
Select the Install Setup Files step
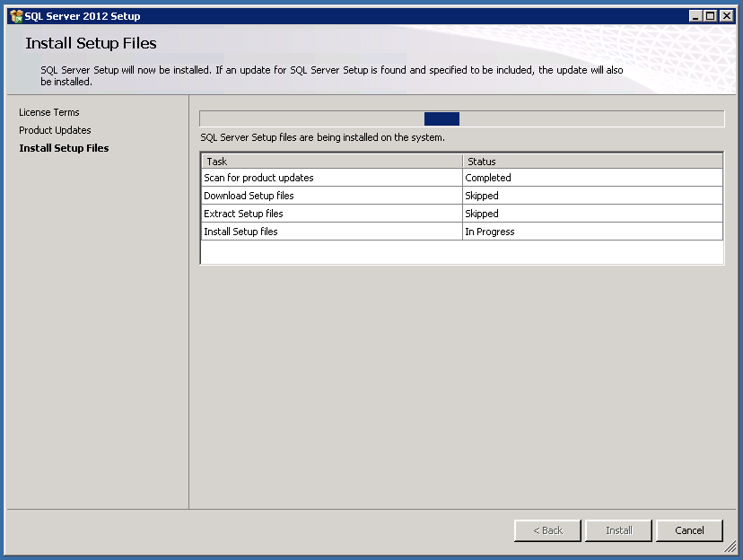(64, 148)
